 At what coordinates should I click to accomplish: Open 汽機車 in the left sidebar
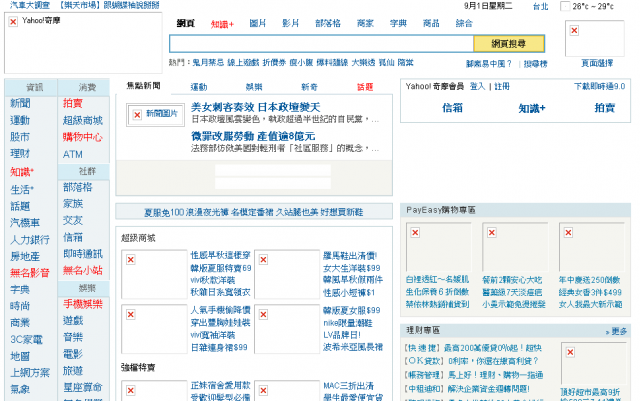(25, 223)
